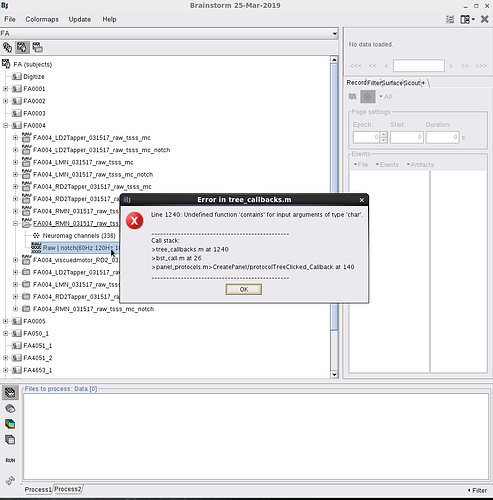The width and height of the screenshot is (493, 500).
Task: Open the Events File dropdown
Action: click(x=361, y=165)
